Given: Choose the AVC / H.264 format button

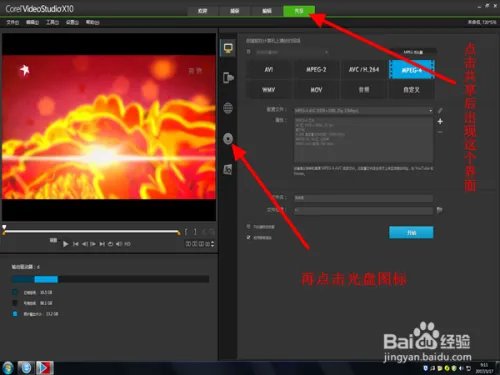Looking at the screenshot, I should click(x=364, y=70).
